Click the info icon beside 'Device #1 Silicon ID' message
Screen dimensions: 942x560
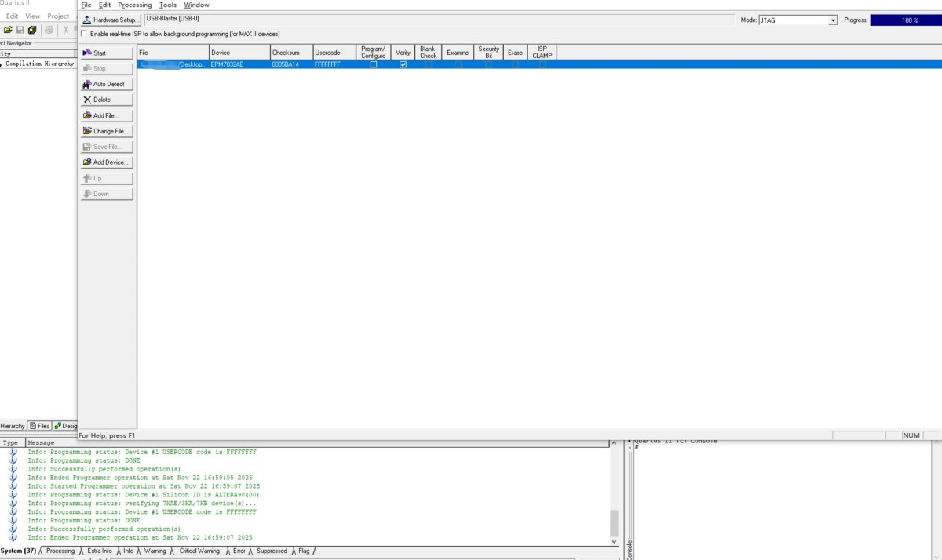tap(13, 495)
